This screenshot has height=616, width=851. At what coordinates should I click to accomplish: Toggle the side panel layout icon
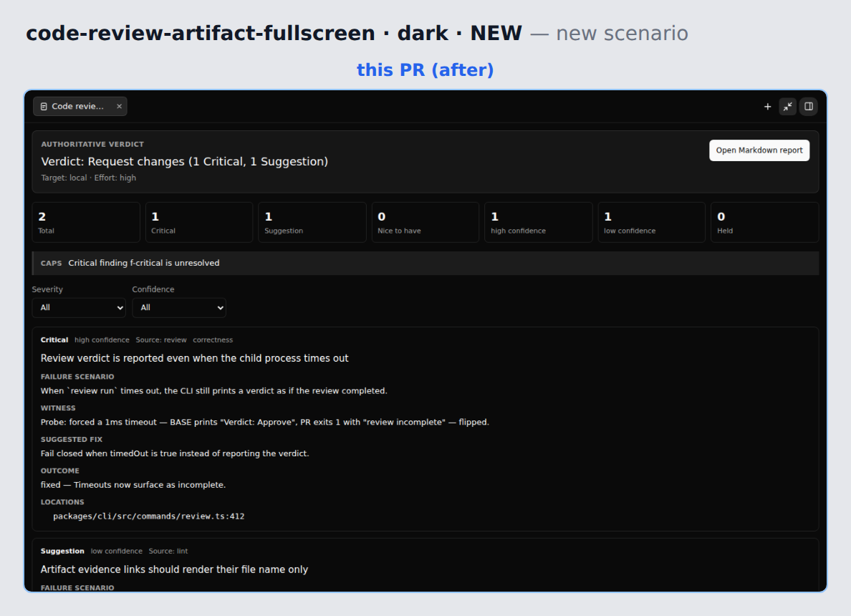(x=808, y=107)
